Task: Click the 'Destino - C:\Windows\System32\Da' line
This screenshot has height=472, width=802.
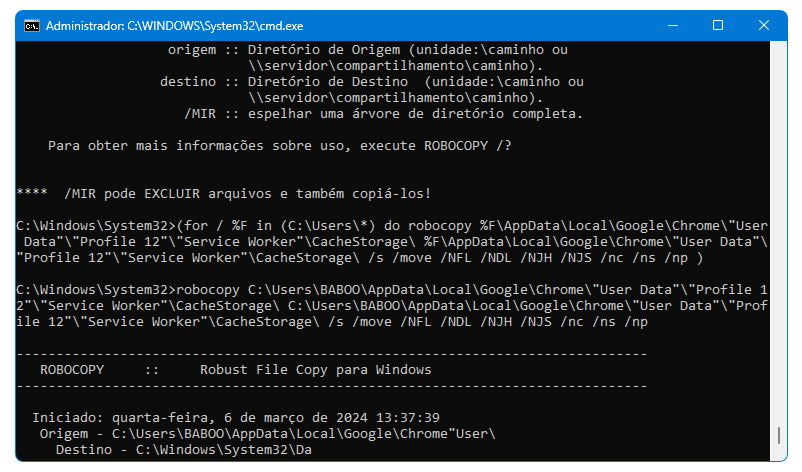Action: [184, 450]
